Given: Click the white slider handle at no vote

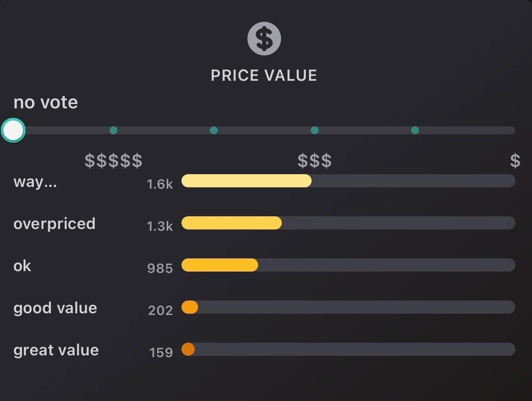Looking at the screenshot, I should point(13,130).
